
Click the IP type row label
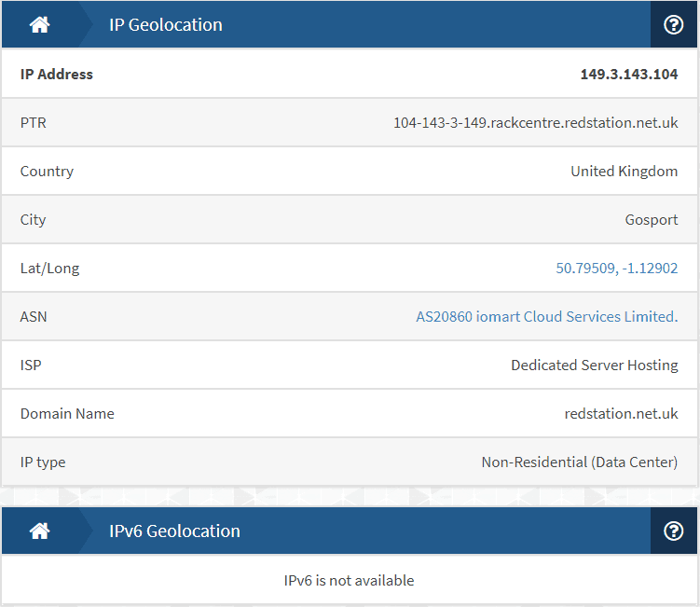click(x=43, y=462)
